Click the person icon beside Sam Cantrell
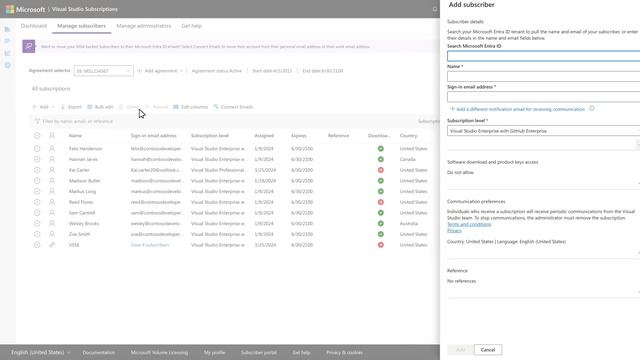The height and width of the screenshot is (360, 640). pyautogui.click(x=52, y=213)
